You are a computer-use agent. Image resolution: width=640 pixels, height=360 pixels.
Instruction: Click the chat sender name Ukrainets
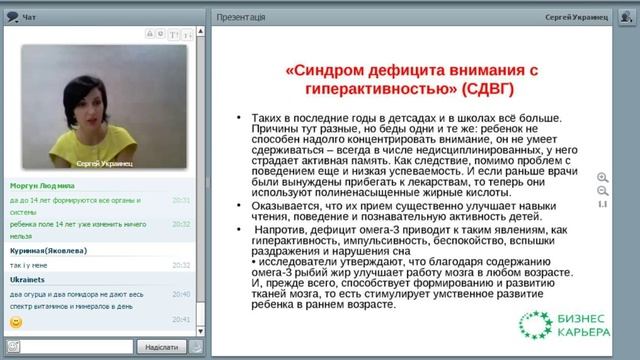(x=27, y=280)
